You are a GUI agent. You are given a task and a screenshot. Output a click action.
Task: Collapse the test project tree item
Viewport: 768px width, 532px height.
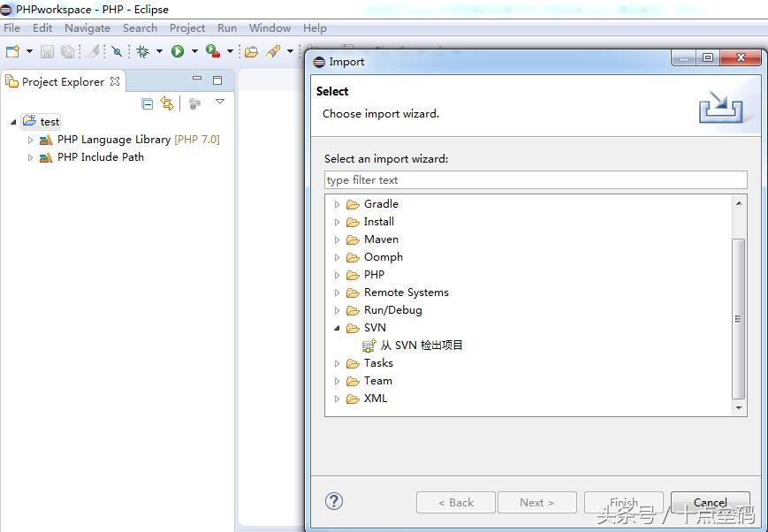point(12,121)
